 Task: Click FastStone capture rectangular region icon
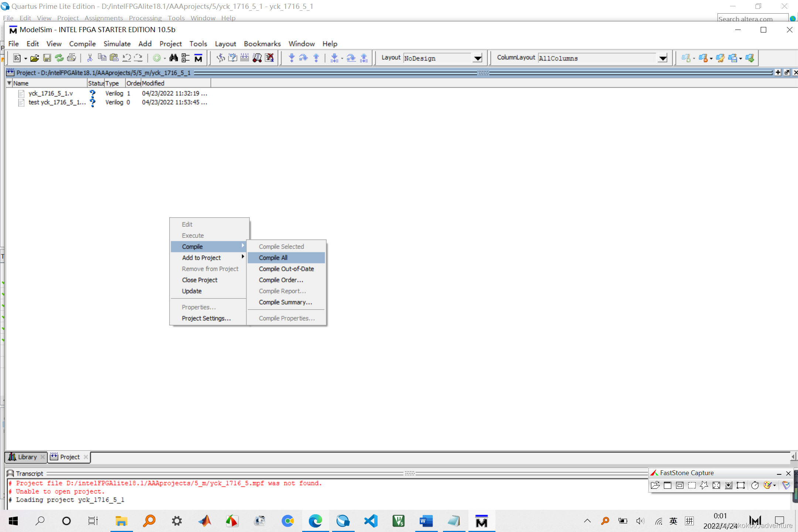pos(692,485)
